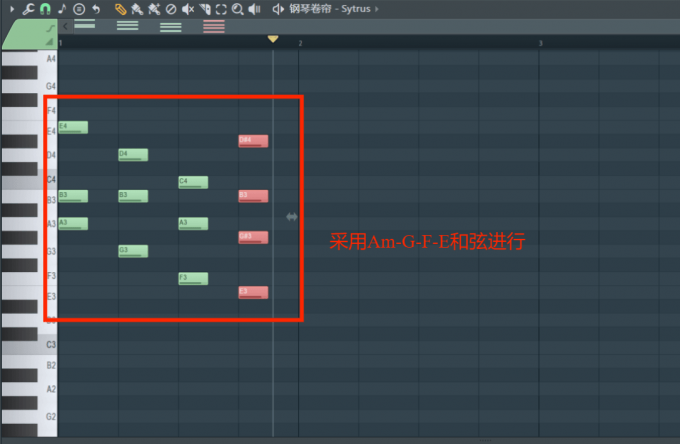Select the sequencer Paint brush with plus
680x444 pixels.
pyautogui.click(x=154, y=9)
